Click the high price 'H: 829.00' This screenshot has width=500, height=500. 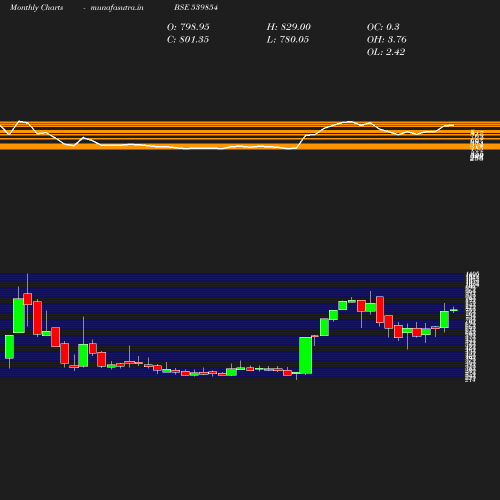(x=289, y=27)
